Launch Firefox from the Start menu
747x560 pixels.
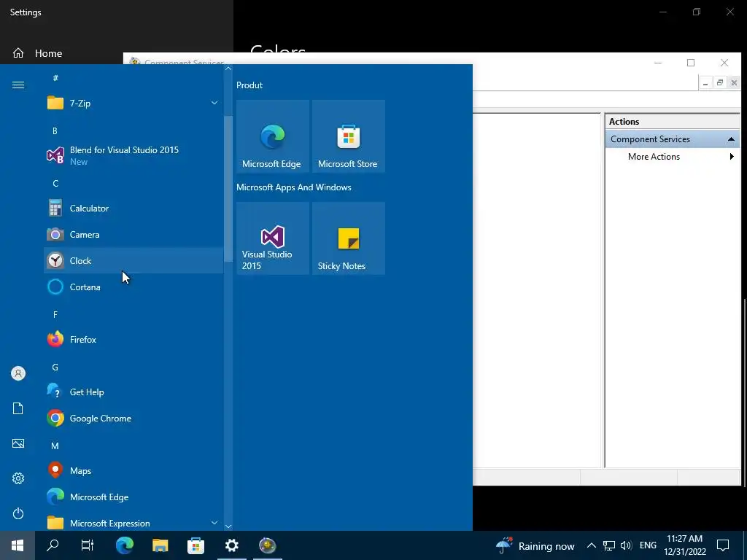pyautogui.click(x=133, y=340)
